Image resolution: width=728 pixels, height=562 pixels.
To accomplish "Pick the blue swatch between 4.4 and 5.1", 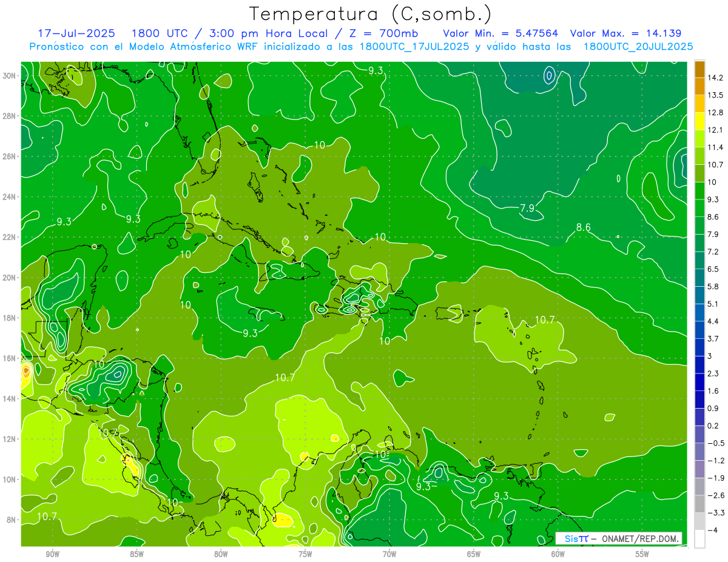I will pos(699,312).
